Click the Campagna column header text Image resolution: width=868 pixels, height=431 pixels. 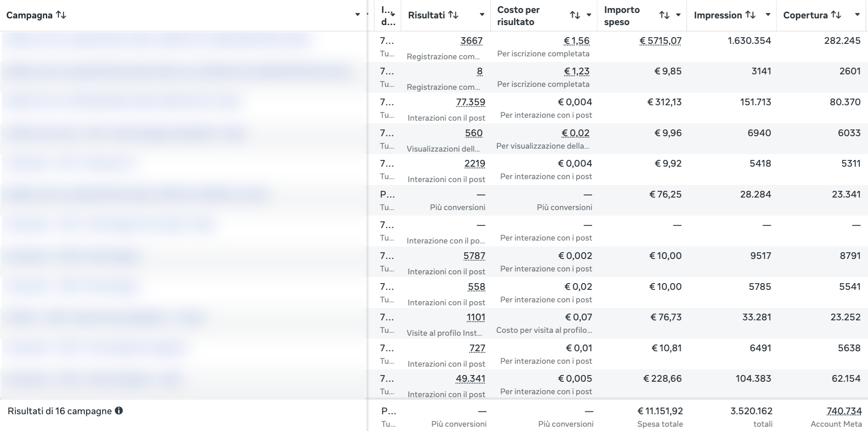pyautogui.click(x=29, y=15)
